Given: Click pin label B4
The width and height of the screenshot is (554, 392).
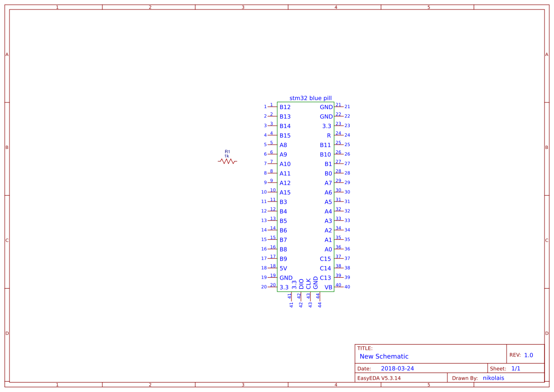Looking at the screenshot, I should tap(283, 212).
